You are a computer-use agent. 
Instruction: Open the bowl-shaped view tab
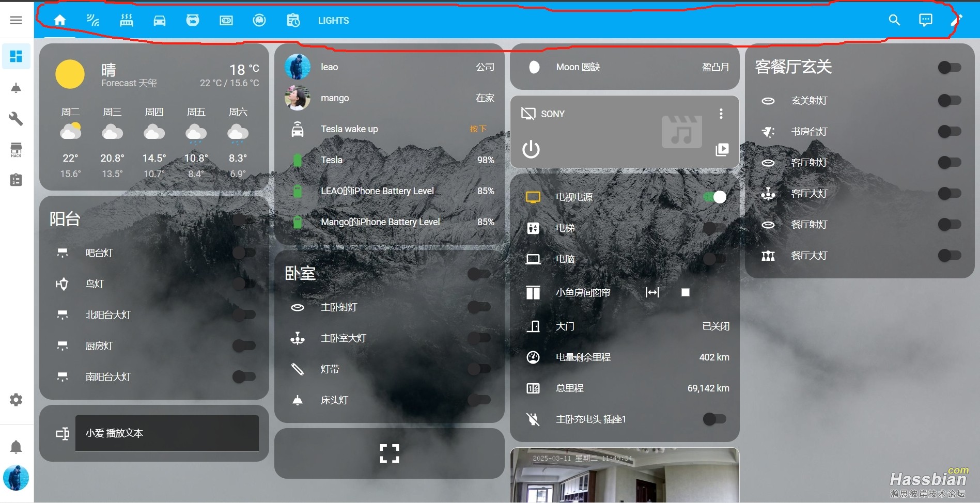pyautogui.click(x=193, y=20)
